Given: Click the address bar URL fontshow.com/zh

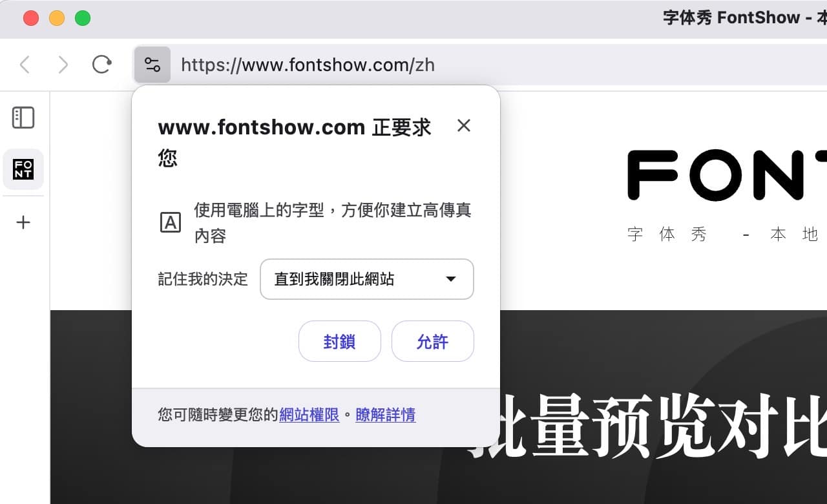Looking at the screenshot, I should tap(308, 65).
